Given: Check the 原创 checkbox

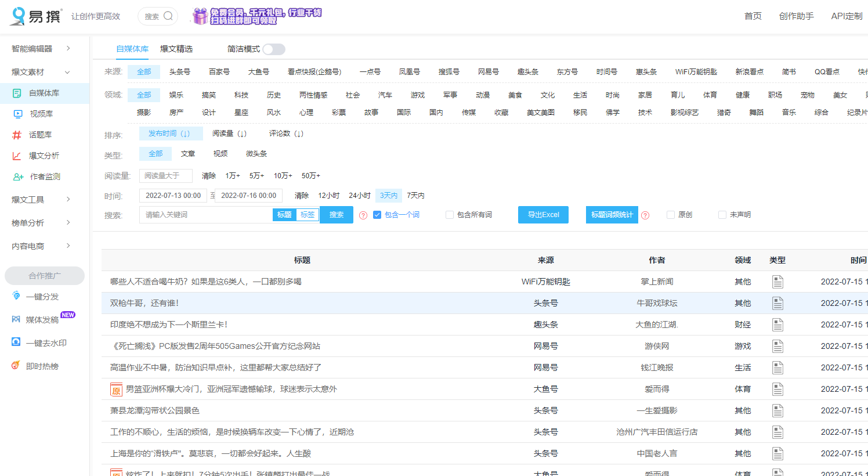Looking at the screenshot, I should pos(671,215).
